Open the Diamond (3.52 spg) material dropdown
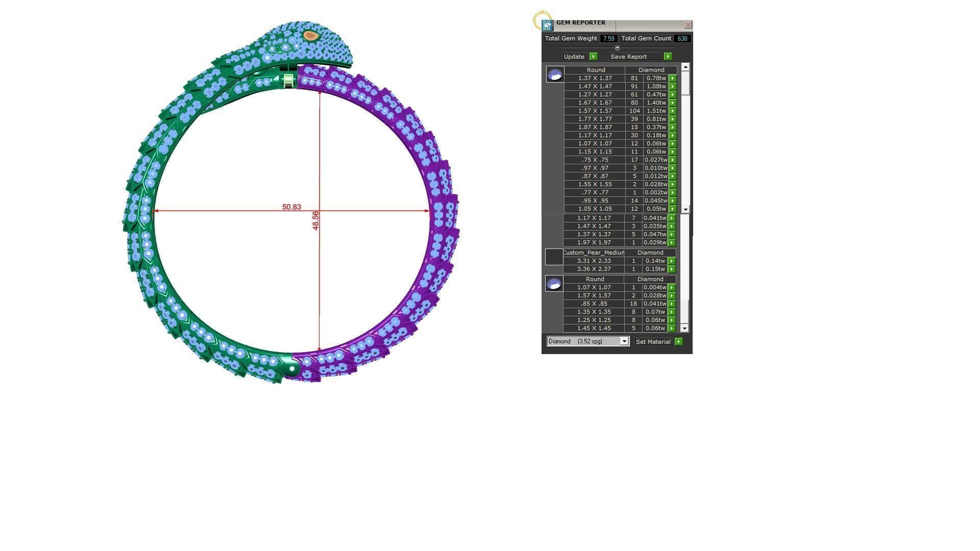 [624, 341]
